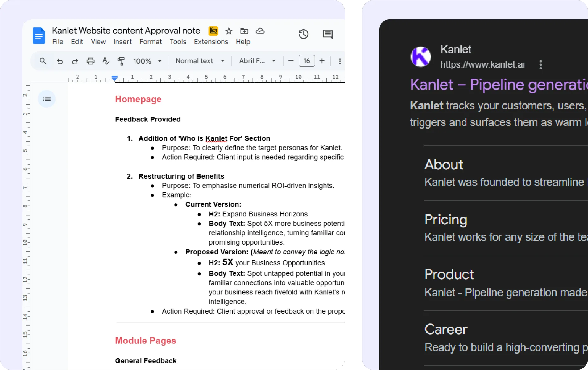Click the search magnifier in toolbar

click(x=43, y=61)
